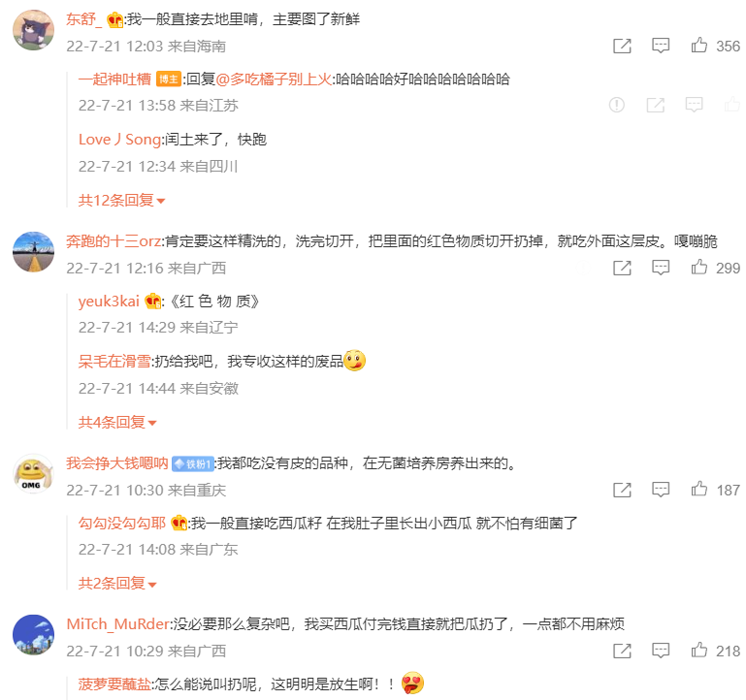Open the @多吃橘子别上火 mention link
Viewport: 746px width, 700px height.
tap(274, 79)
